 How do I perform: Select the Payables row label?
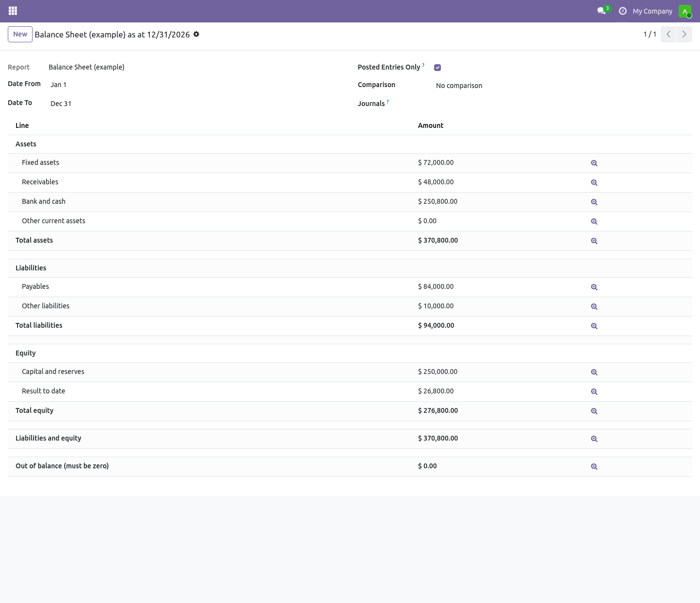click(x=35, y=286)
